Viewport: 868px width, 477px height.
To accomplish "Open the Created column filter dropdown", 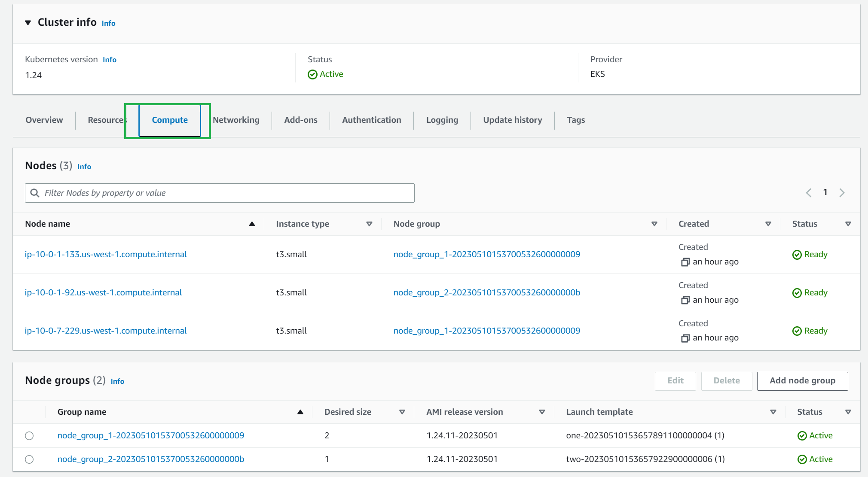I will click(768, 224).
